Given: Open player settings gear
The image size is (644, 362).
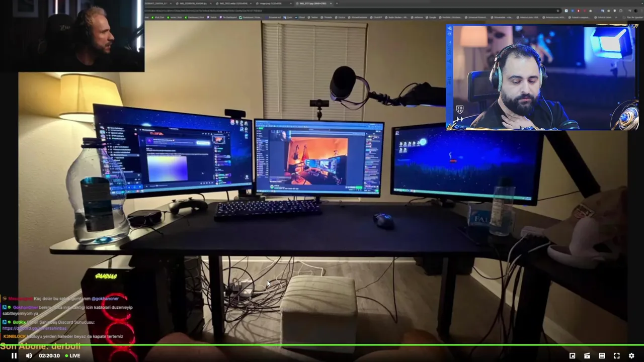Looking at the screenshot, I should tap(631, 355).
